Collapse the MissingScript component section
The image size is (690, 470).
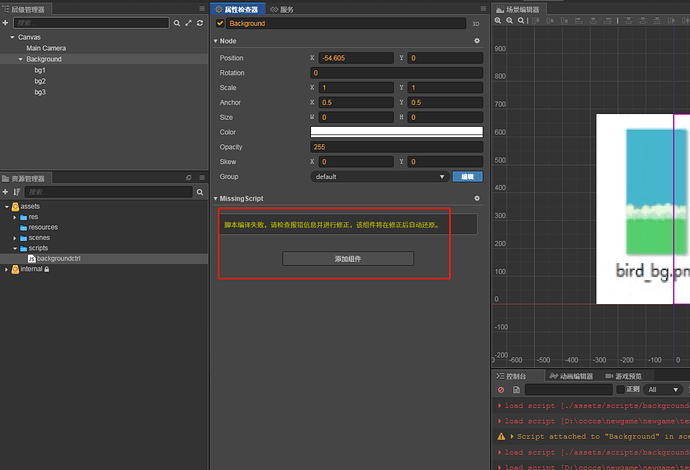click(216, 198)
